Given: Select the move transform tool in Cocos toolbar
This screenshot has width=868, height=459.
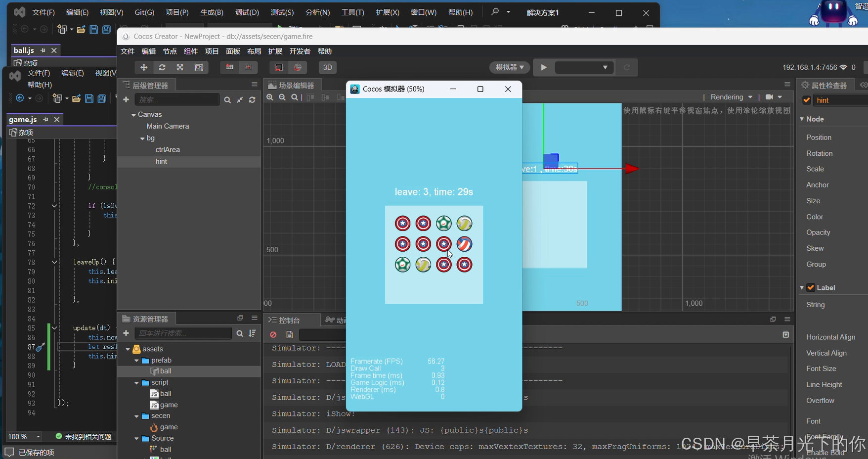Looking at the screenshot, I should tap(144, 67).
